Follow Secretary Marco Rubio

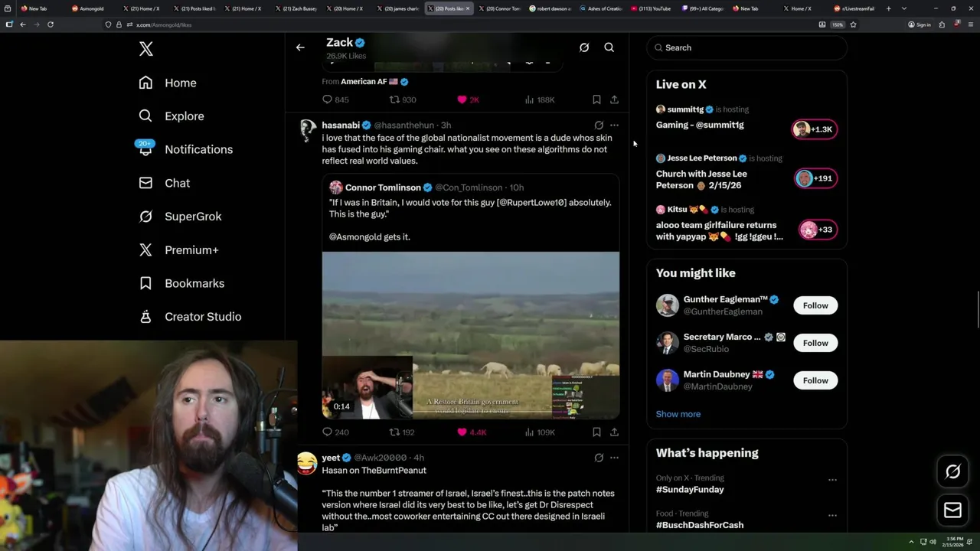[x=815, y=343]
